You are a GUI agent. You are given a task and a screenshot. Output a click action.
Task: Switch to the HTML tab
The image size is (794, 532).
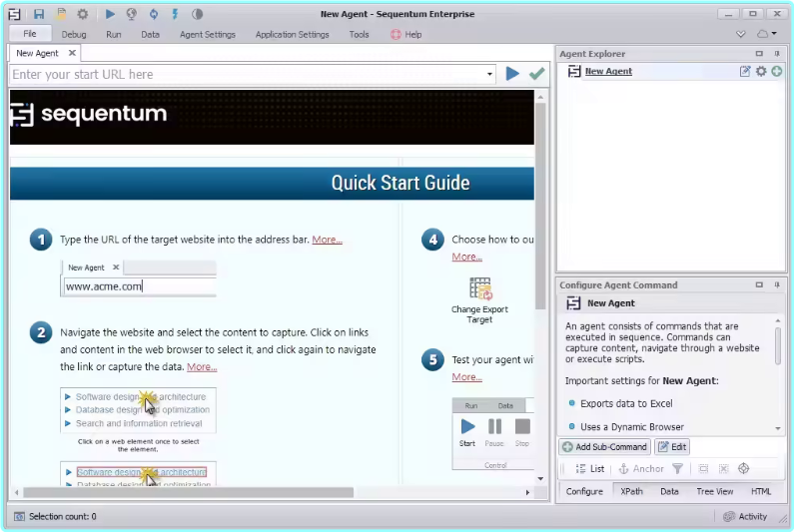(x=761, y=491)
